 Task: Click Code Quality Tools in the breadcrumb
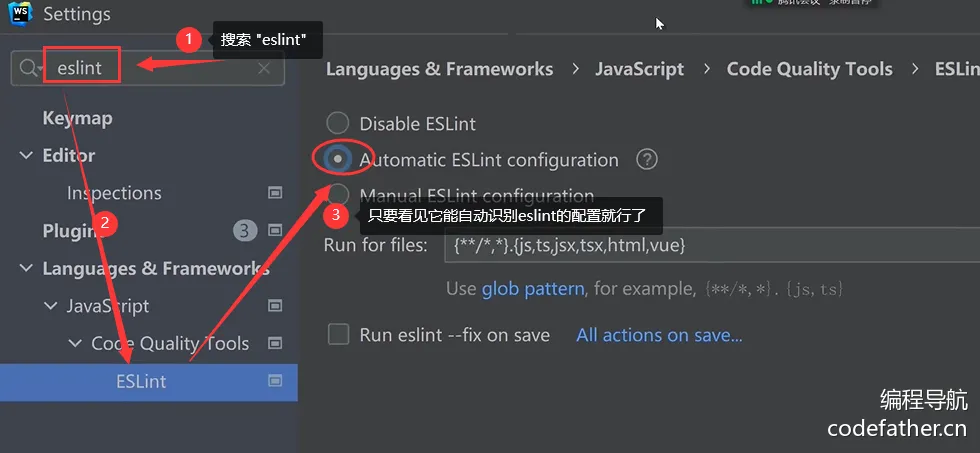809,69
